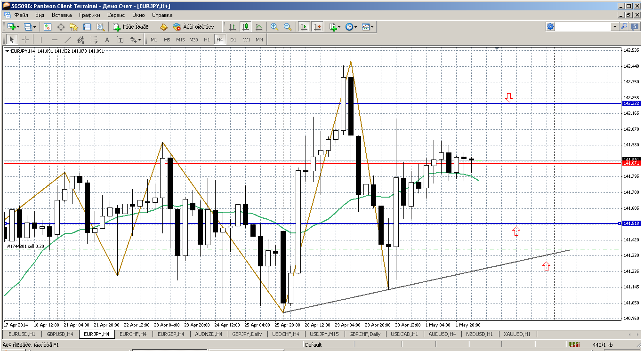Open the Data Window crosshair-circle icon
Screen dimensions: 644x351
point(61,27)
